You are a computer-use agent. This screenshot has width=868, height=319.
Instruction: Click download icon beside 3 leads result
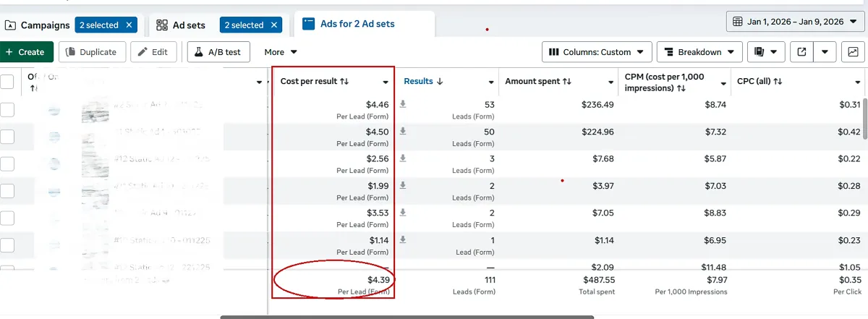tap(403, 158)
